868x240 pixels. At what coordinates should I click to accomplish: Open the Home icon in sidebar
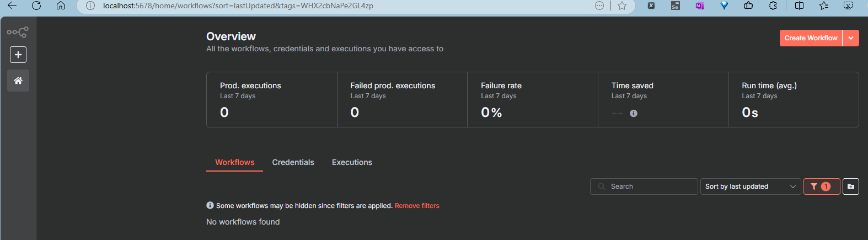pos(18,81)
